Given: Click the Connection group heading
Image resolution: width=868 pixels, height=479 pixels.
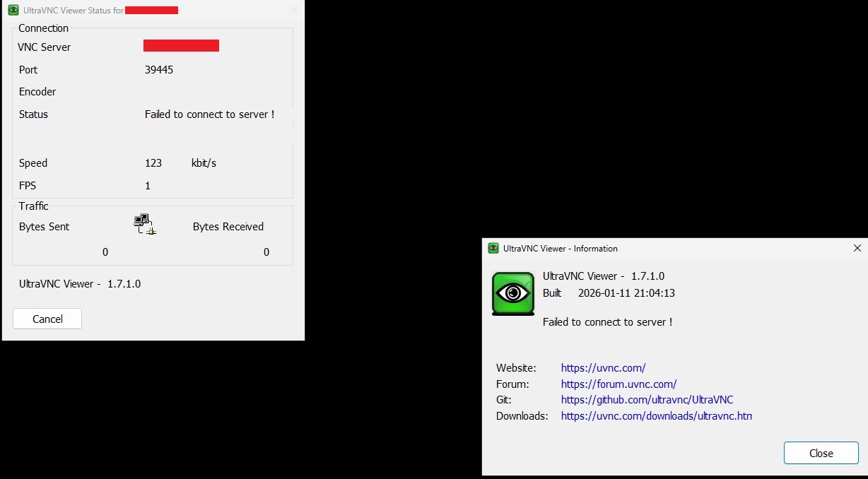Looking at the screenshot, I should coord(43,28).
